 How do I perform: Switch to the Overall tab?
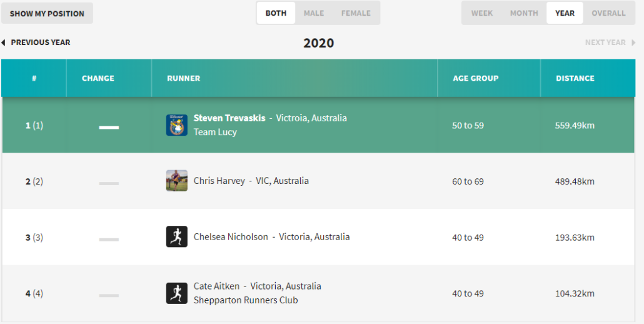point(608,13)
